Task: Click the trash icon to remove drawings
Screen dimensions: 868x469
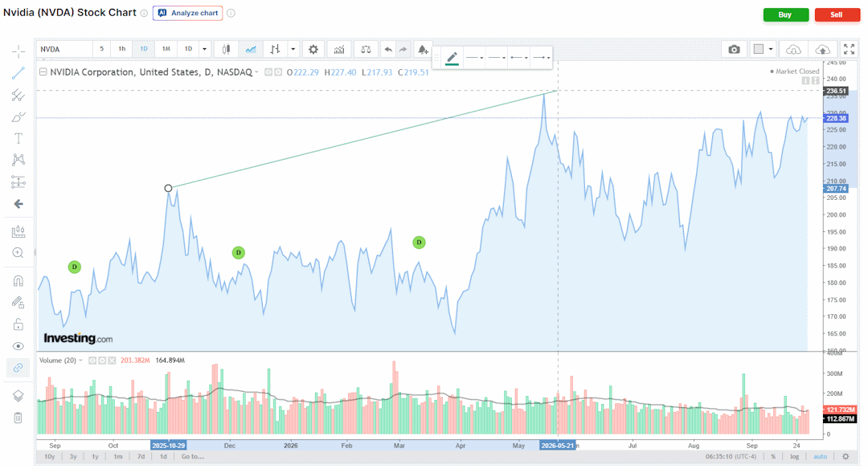Action: click(x=18, y=418)
